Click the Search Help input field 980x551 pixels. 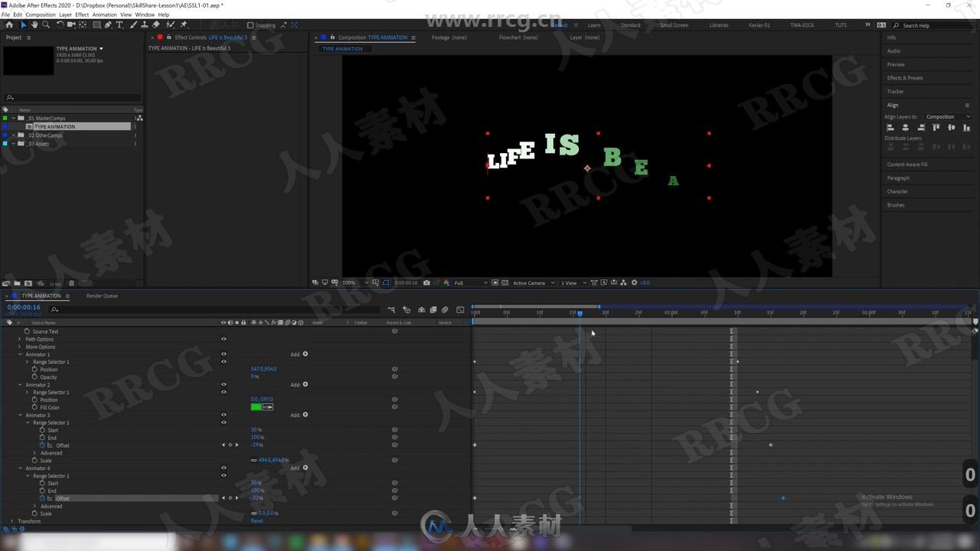[934, 25]
